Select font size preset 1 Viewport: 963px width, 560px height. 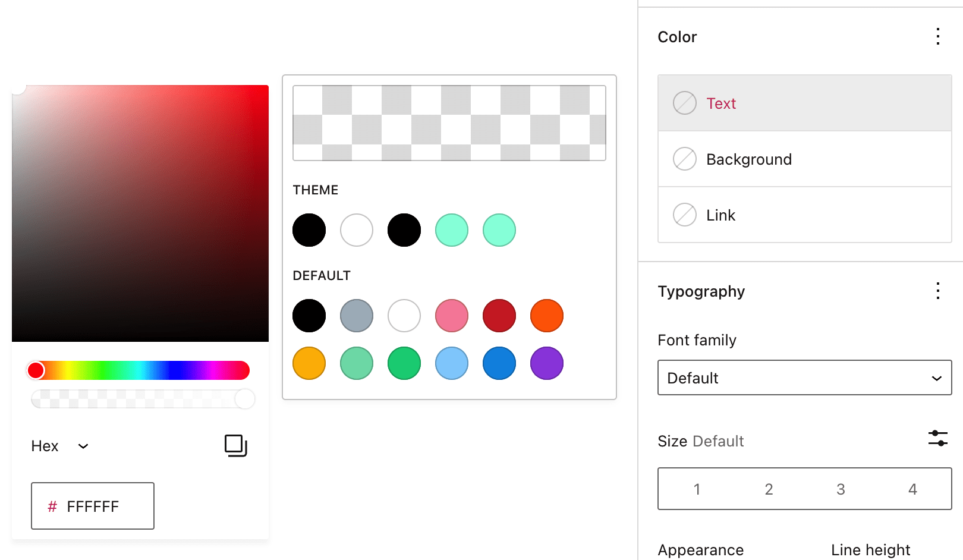click(x=697, y=489)
